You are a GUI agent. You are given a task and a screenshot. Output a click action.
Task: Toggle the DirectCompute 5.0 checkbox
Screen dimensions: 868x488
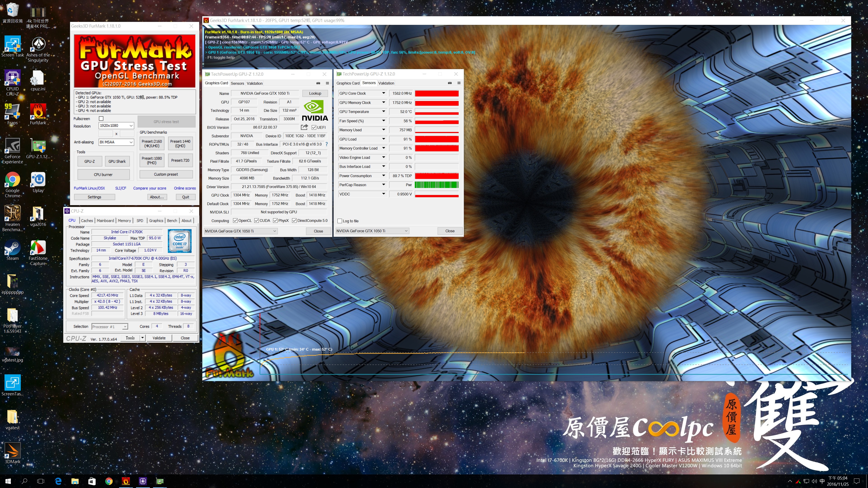point(294,221)
